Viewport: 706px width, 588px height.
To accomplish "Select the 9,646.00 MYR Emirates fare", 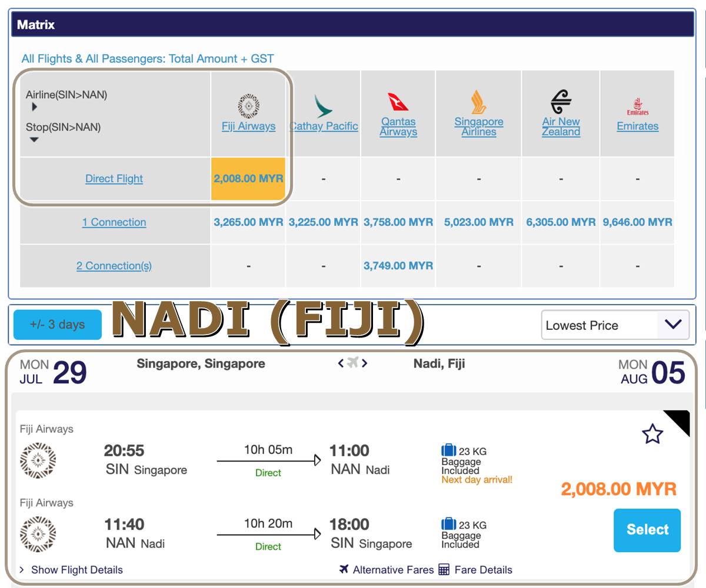I will [x=638, y=222].
